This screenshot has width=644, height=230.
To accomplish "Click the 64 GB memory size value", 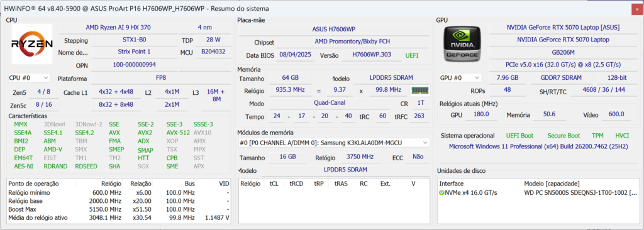I will tap(290, 78).
